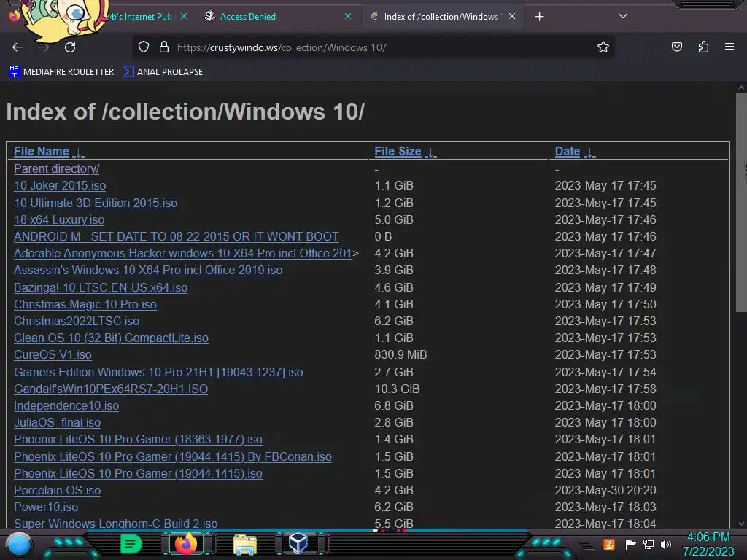747x560 pixels.
Task: Open clock showing 4:06 PM
Action: [x=708, y=544]
